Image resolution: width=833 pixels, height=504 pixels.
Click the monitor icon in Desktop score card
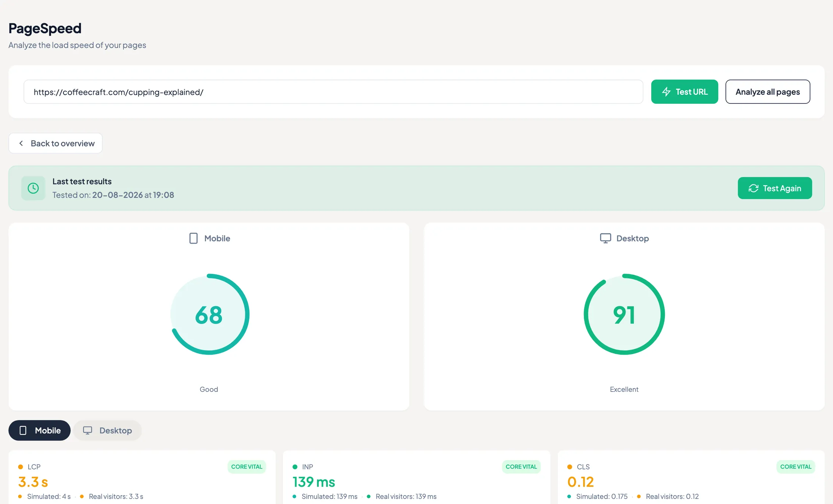[x=605, y=238]
